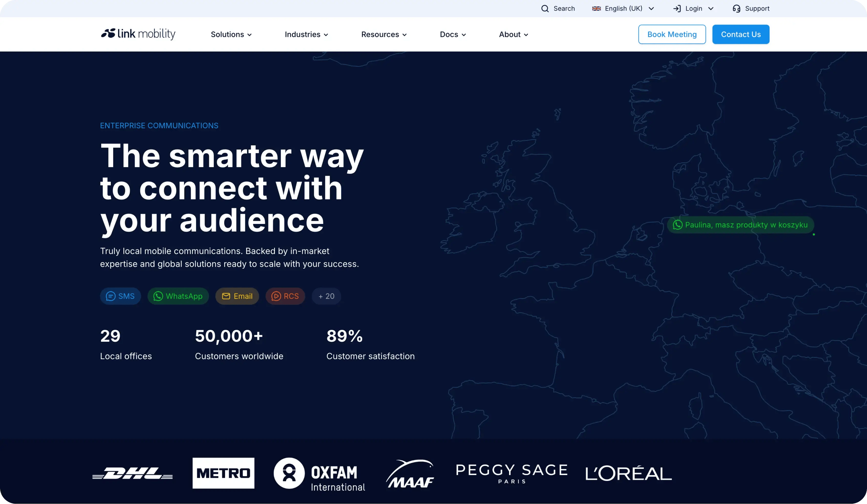Select the RCS channel chip
Viewport: 867px width, 504px height.
[285, 296]
